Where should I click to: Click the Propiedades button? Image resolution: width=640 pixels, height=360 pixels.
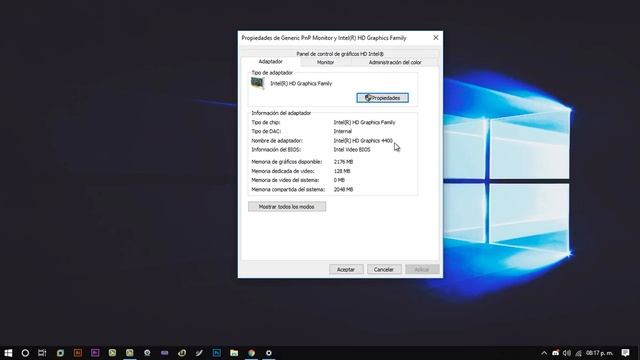coord(382,98)
